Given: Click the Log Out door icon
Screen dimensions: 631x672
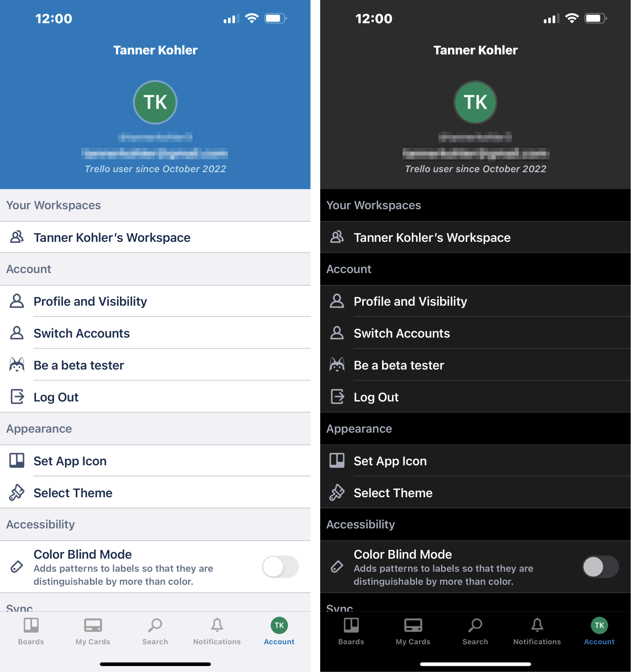Looking at the screenshot, I should click(x=17, y=397).
